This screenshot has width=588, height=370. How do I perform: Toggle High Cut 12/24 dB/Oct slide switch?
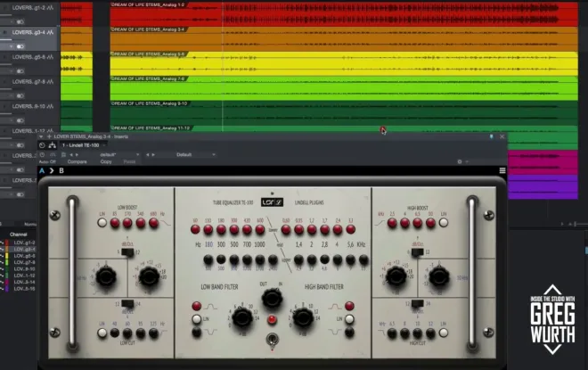point(417,303)
